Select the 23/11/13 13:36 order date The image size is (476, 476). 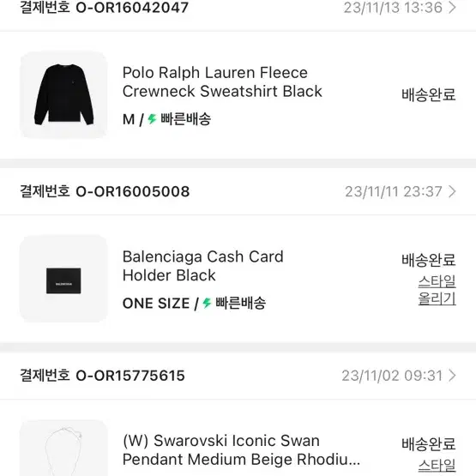tap(393, 8)
